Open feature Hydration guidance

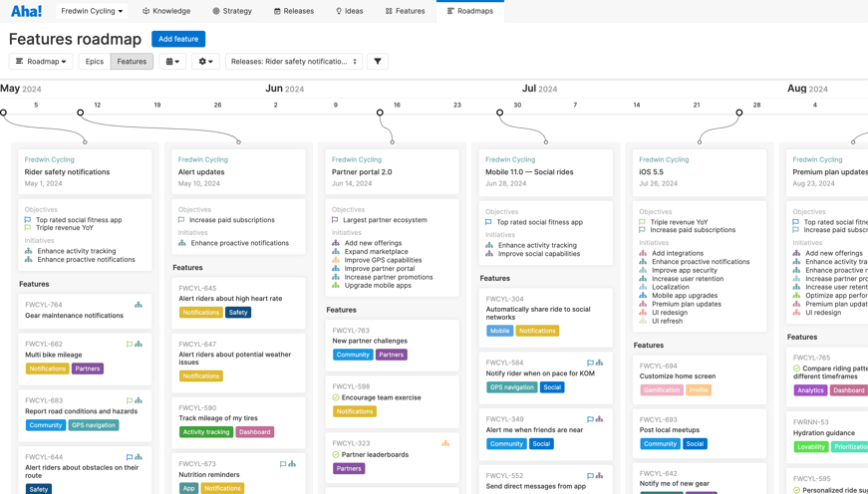(824, 433)
